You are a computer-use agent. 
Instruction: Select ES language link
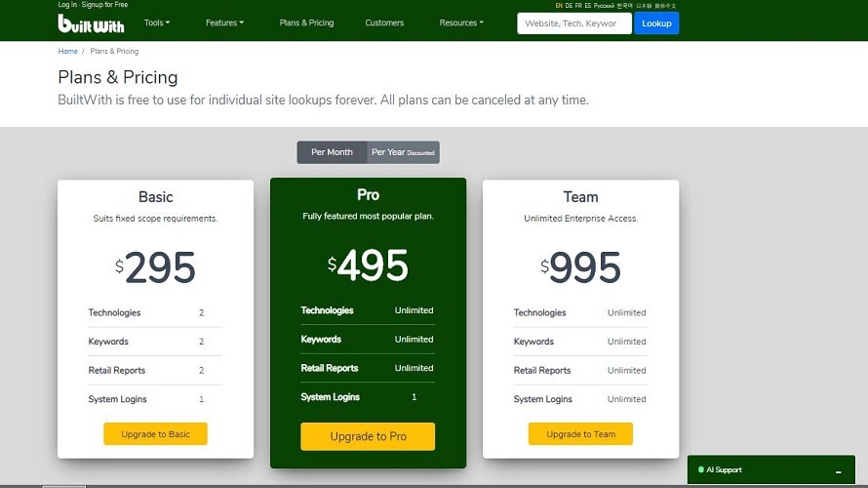point(588,6)
